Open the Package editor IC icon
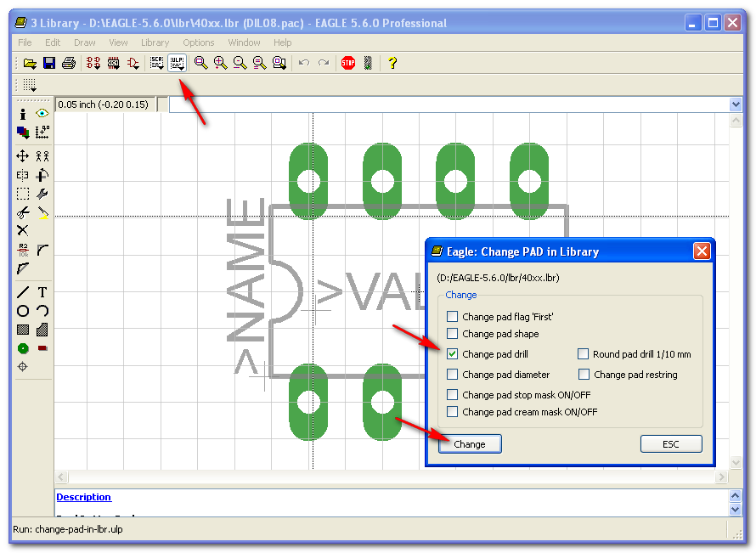 click(x=113, y=63)
